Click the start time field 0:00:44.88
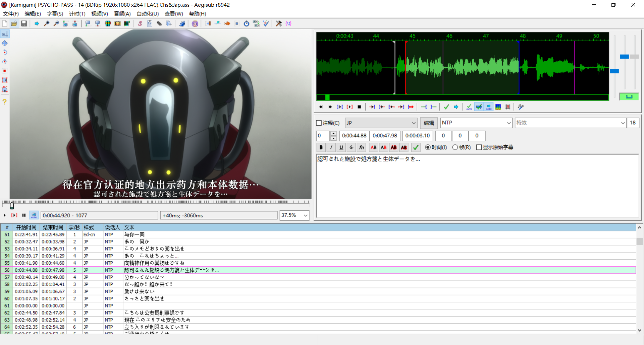 (x=354, y=136)
